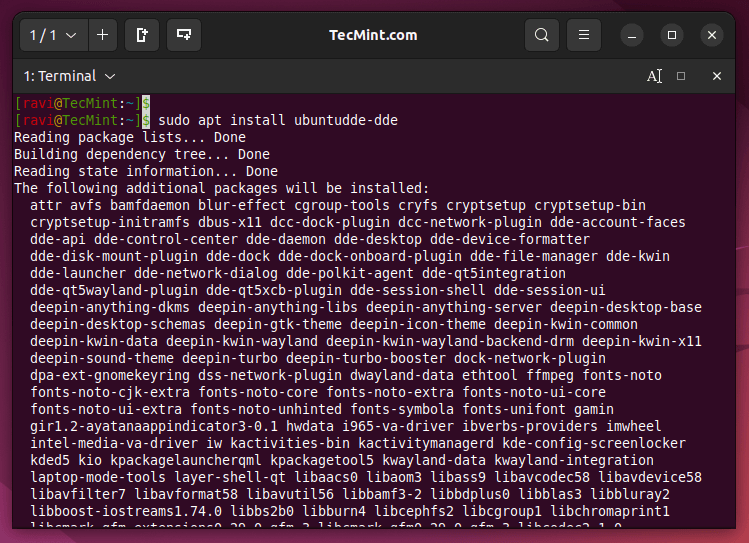Click 'The following additional packages will be installed:'
This screenshot has width=749, height=543.
[x=222, y=188]
